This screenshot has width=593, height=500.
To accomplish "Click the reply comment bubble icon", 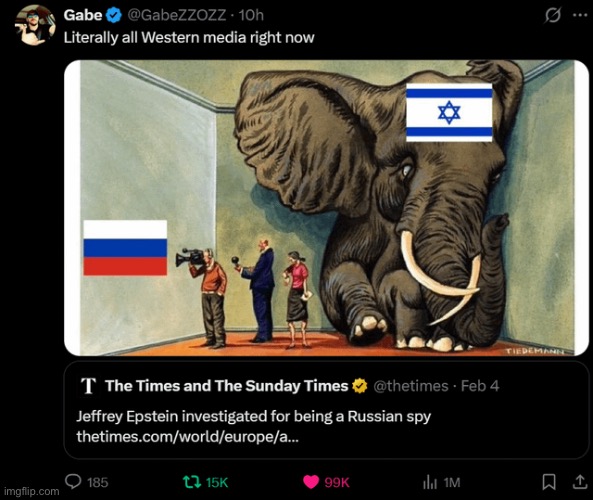I will pyautogui.click(x=73, y=481).
